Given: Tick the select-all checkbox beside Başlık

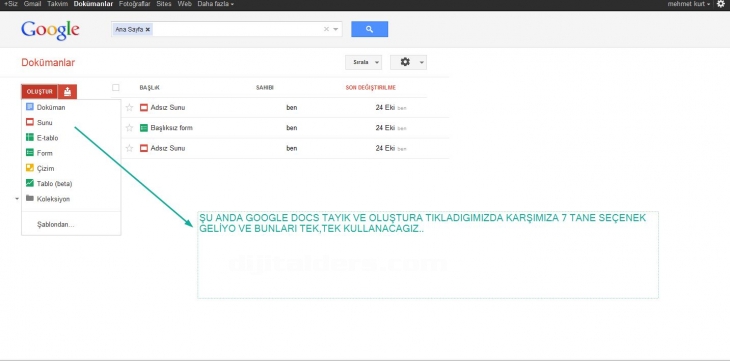Looking at the screenshot, I should [x=116, y=88].
